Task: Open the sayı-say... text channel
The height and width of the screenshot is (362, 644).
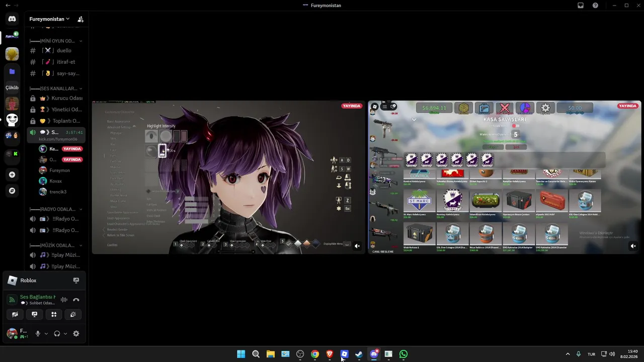Action: pos(56,73)
